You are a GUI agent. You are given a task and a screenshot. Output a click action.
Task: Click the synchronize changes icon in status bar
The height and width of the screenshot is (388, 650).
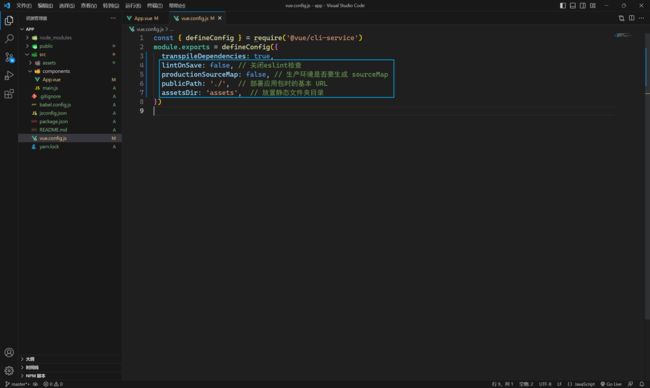[35, 384]
